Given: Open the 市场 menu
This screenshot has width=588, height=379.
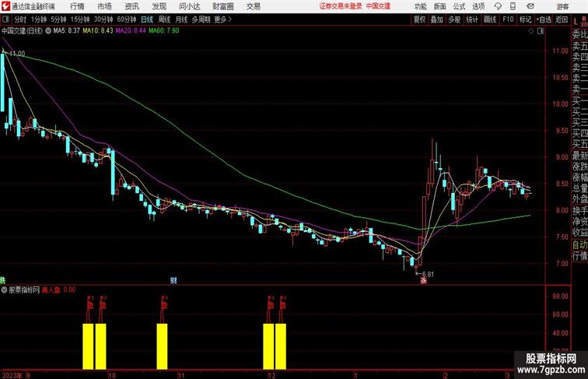Looking at the screenshot, I should [104, 6].
